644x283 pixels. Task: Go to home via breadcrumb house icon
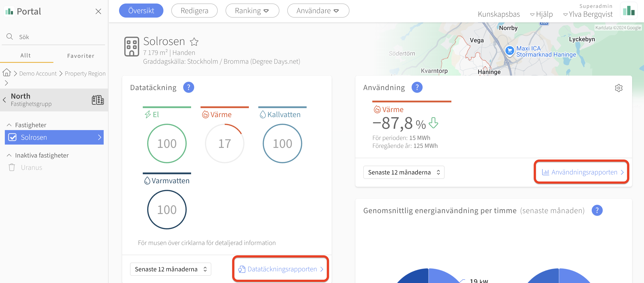click(7, 73)
